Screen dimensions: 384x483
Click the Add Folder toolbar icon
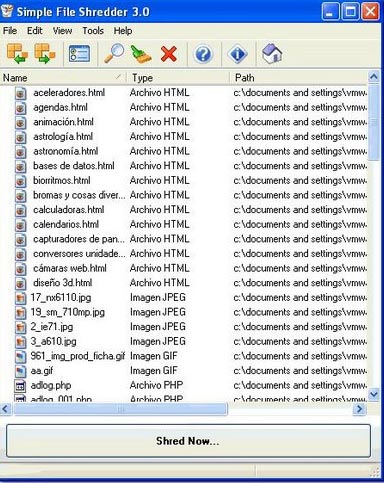(45, 54)
